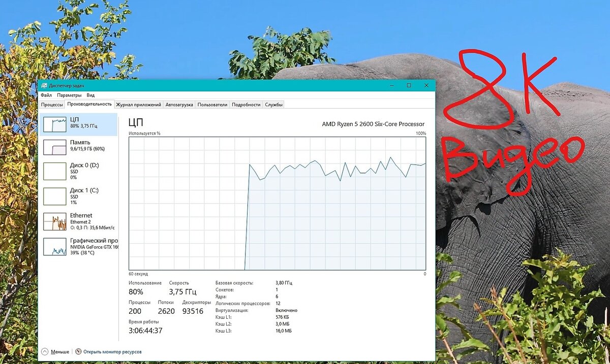This screenshot has height=364, width=610.
Task: Click the Использование label
Action: point(145,283)
